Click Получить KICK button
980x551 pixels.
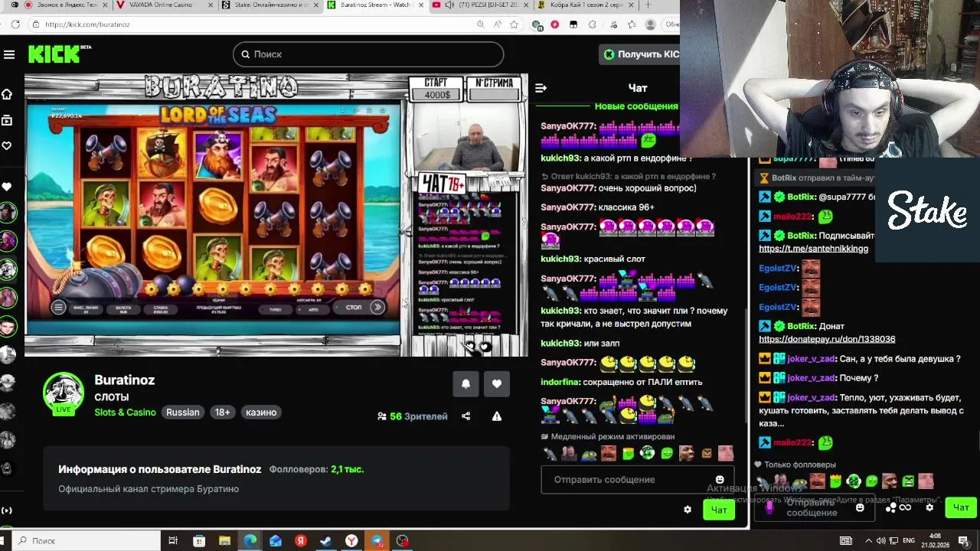click(x=640, y=54)
